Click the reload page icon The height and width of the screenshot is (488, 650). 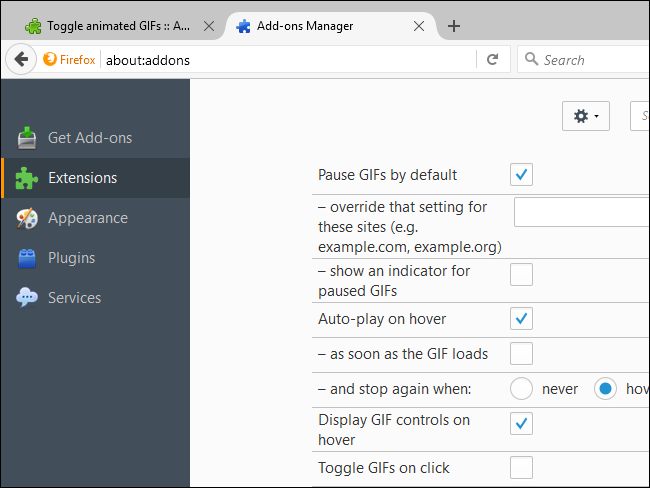tap(492, 60)
